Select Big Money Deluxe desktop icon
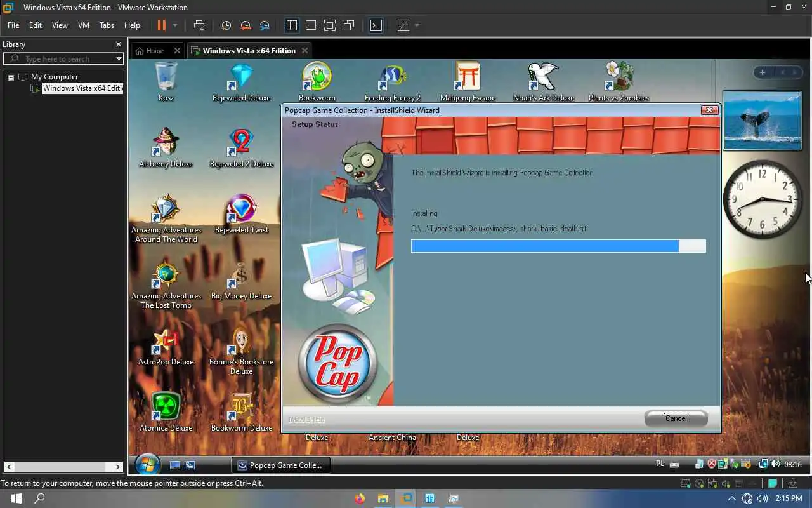Image resolution: width=812 pixels, height=508 pixels. click(x=241, y=280)
